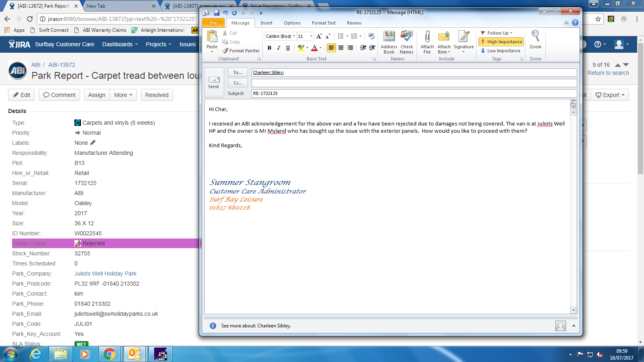Click the Zoom magnifier icon
The width and height of the screenshot is (644, 362).
pos(535,37)
